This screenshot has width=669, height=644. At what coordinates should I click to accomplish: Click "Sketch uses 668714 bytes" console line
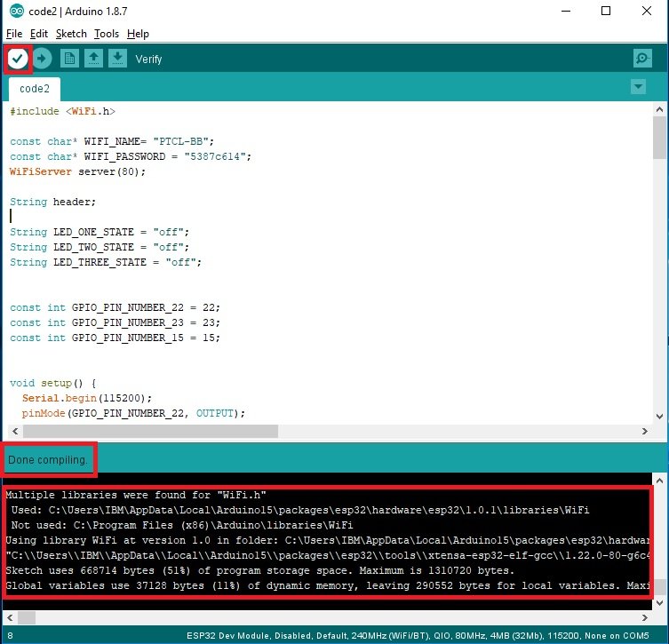tap(259, 570)
